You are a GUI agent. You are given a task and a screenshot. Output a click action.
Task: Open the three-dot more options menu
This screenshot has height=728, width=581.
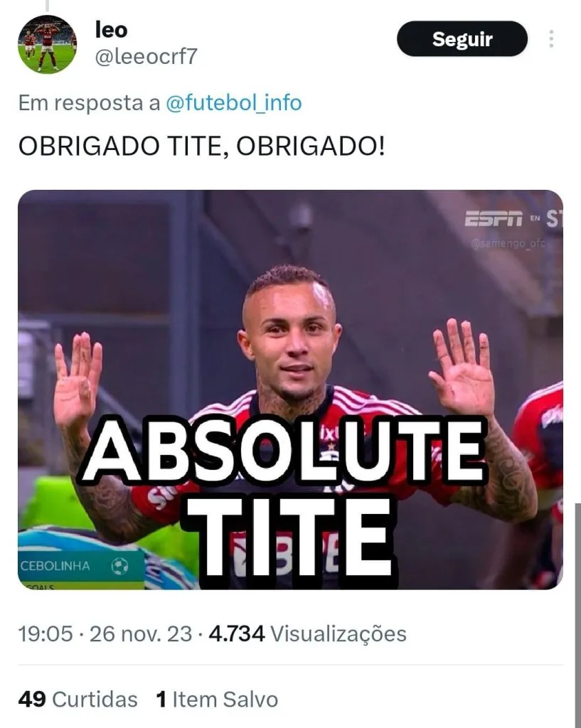tap(551, 39)
